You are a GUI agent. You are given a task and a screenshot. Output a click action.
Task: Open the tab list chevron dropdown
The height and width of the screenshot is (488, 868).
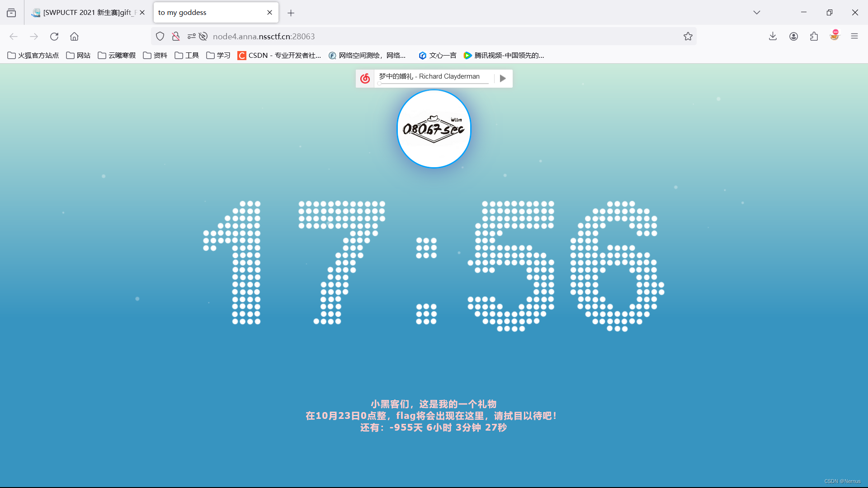[757, 12]
